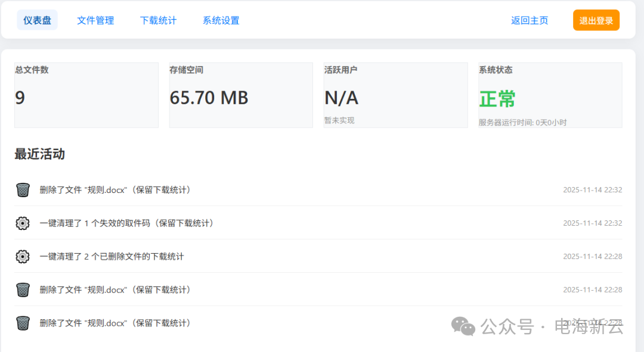
Task: Click the 一键清理了 2 个已删除文件的下载统计 entry
Action: pyautogui.click(x=112, y=257)
